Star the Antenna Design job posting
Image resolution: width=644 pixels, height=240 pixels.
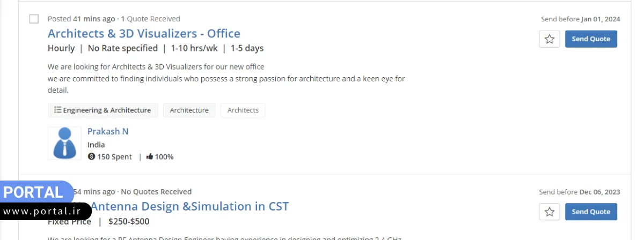[549, 212]
